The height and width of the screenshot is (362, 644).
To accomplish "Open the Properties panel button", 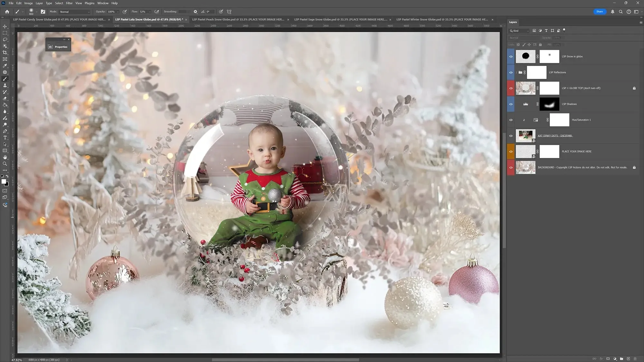I will tap(58, 47).
